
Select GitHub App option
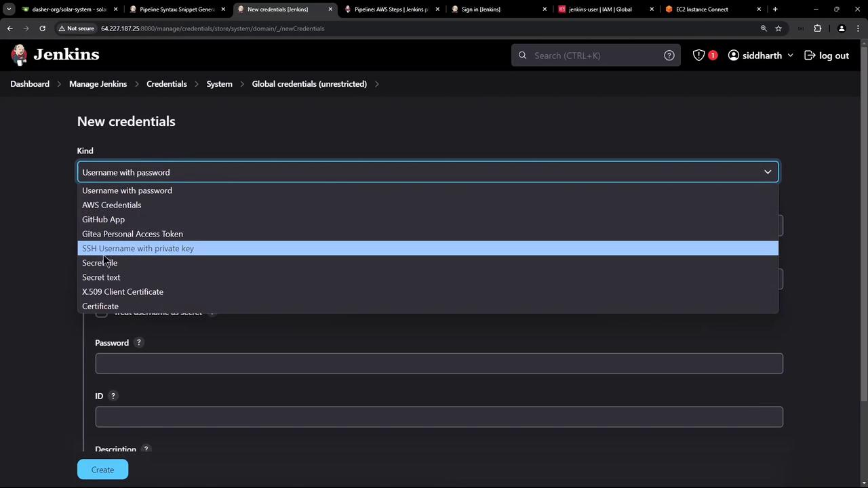coord(428,220)
